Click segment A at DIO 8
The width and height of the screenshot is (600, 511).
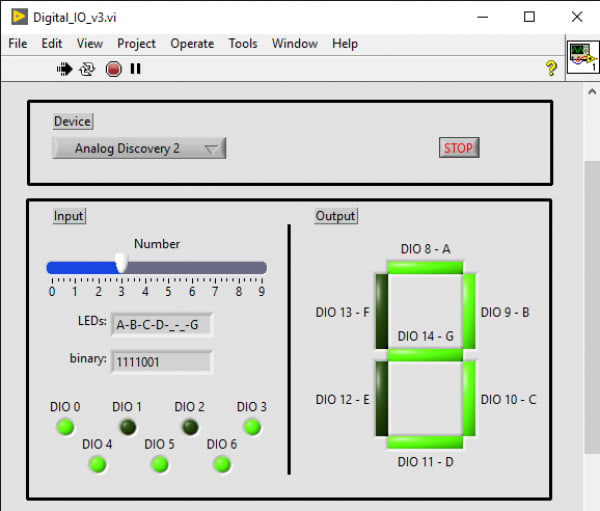coord(425,267)
